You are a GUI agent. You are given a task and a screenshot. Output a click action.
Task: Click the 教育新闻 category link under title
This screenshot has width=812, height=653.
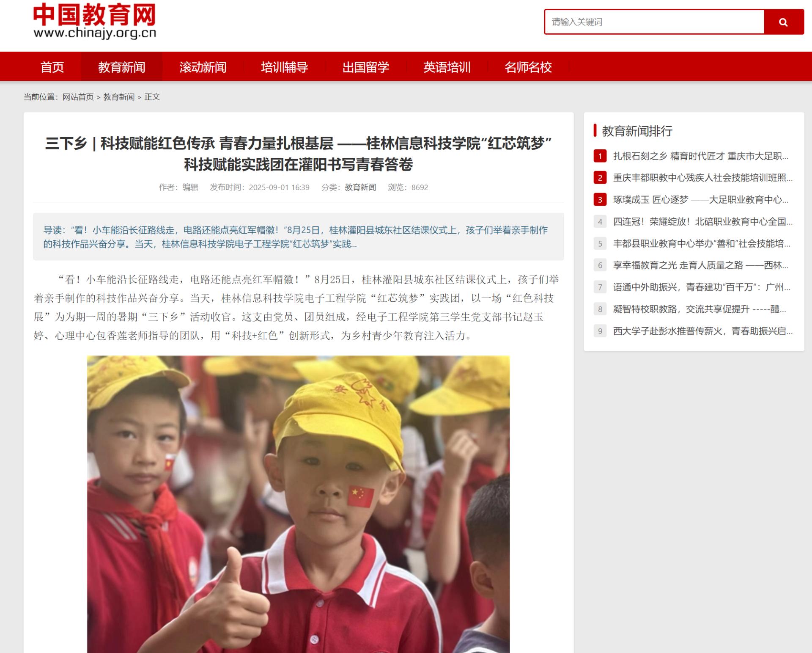click(360, 187)
